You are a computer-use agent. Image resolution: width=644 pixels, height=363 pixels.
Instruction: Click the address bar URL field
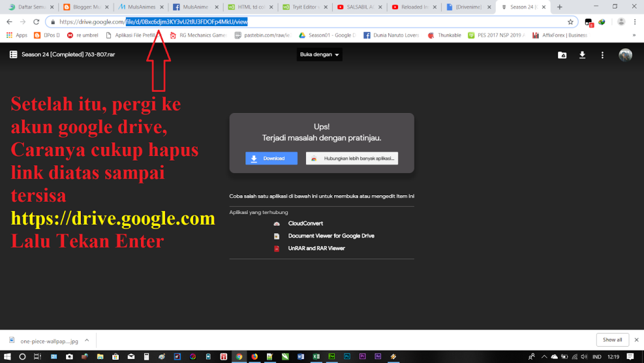pyautogui.click(x=311, y=22)
